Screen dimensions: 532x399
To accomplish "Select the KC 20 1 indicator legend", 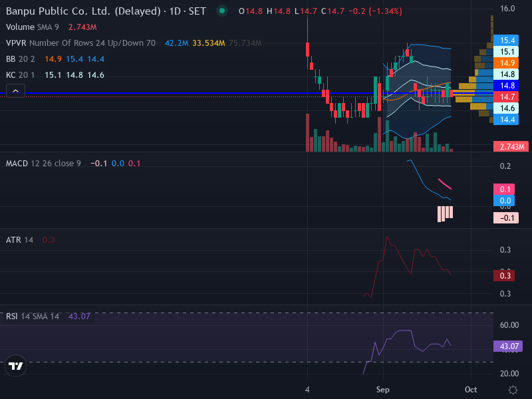I will 21,75.
